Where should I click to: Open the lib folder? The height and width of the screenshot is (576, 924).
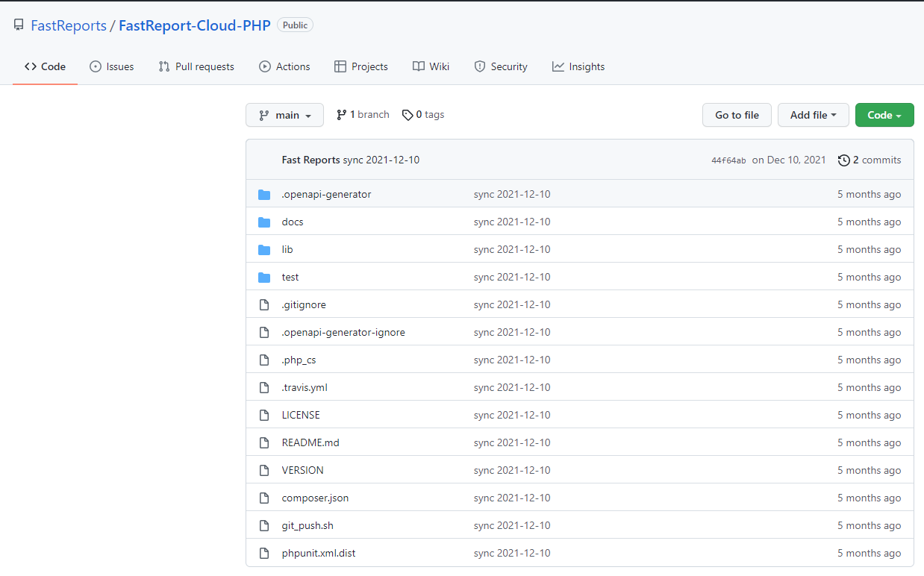(287, 250)
